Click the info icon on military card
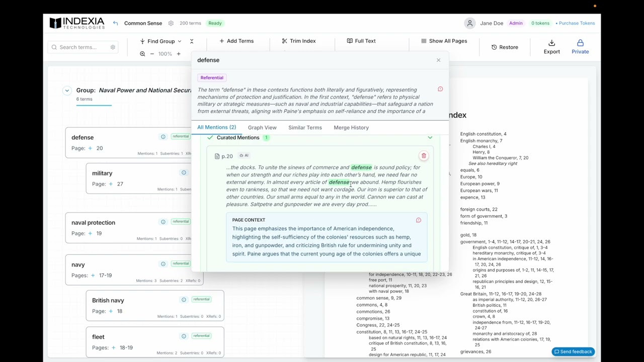Viewport: 644px width, 362px height. (184, 172)
